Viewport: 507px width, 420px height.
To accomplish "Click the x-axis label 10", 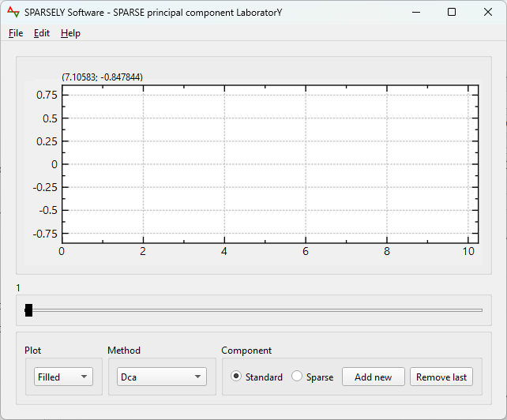I will (468, 251).
